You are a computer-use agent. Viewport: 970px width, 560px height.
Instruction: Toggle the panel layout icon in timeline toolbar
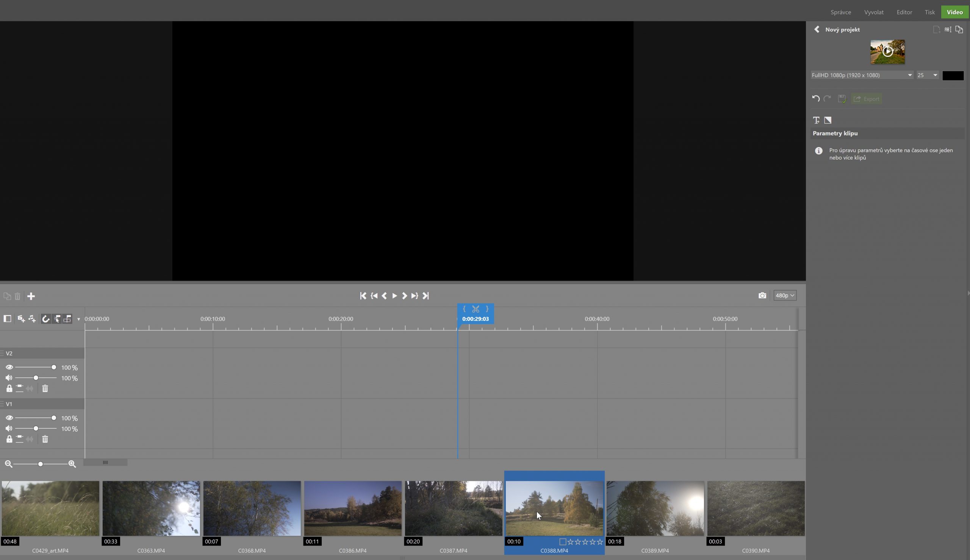[x=7, y=319]
